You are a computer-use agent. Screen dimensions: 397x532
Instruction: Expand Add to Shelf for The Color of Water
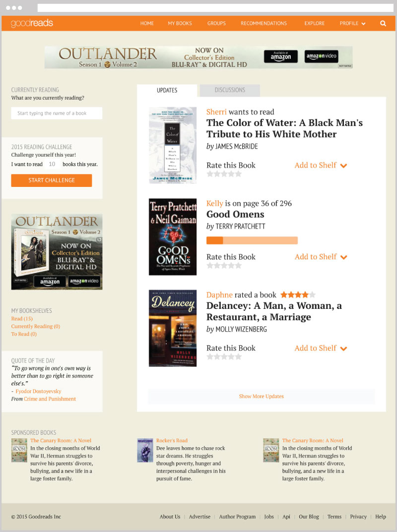pyautogui.click(x=321, y=165)
